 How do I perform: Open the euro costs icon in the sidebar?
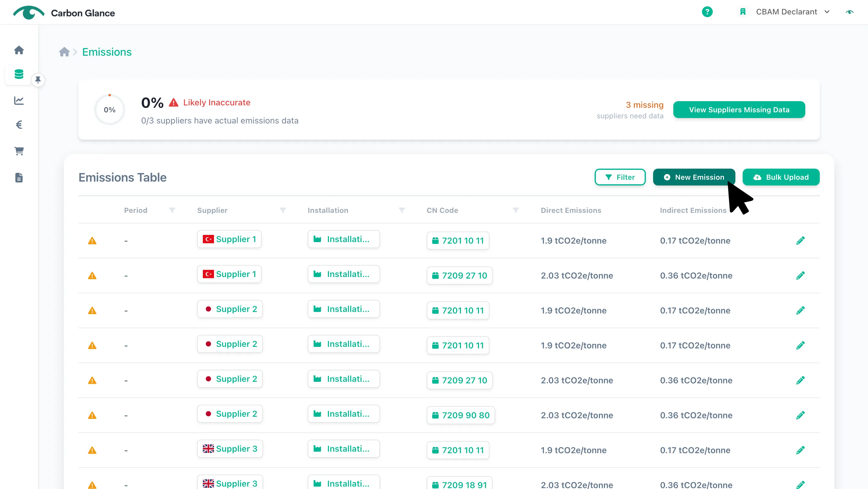coord(19,125)
